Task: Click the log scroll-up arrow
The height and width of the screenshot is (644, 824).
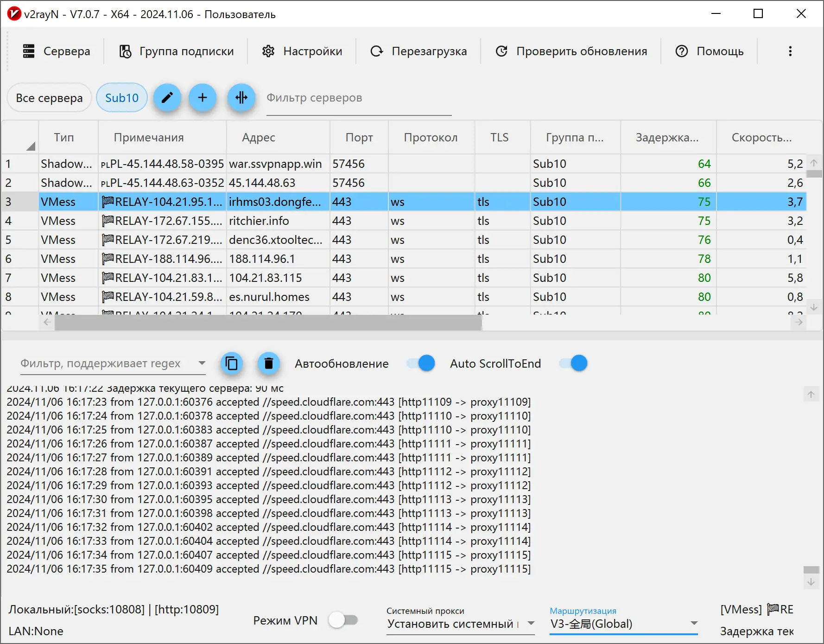Action: click(811, 395)
